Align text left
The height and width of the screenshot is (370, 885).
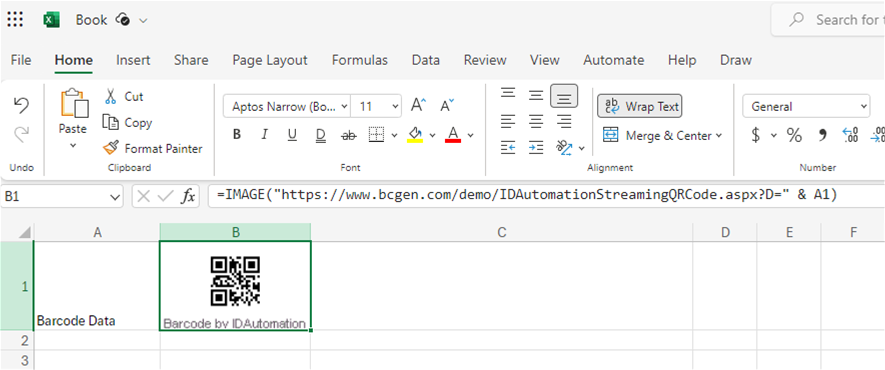(508, 121)
